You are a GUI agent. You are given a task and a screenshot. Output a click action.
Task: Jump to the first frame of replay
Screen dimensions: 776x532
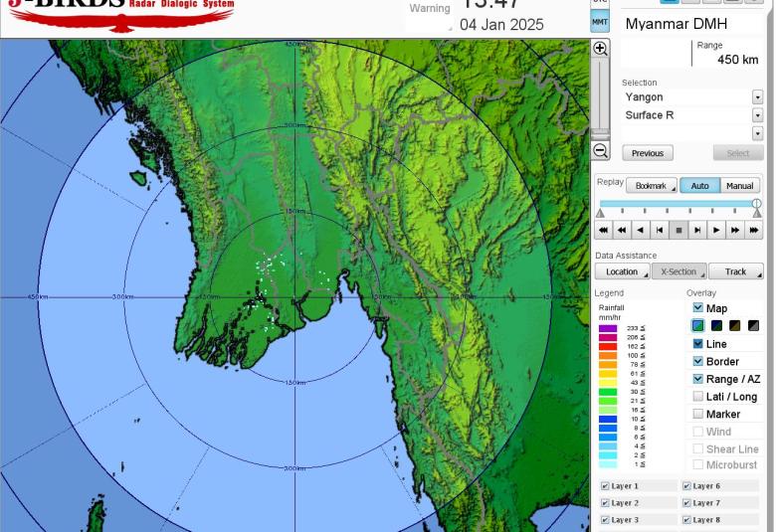point(603,230)
